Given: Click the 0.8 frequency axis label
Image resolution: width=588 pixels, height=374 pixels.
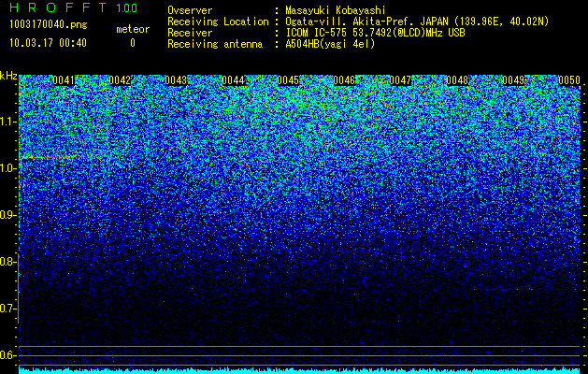Looking at the screenshot, I should [x=8, y=262].
